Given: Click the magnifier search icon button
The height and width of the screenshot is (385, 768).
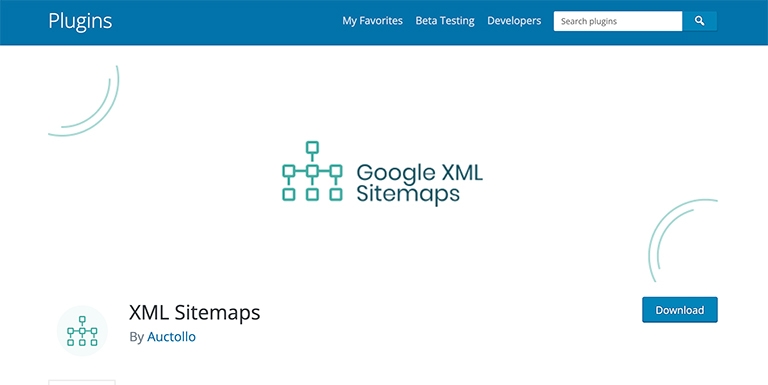Looking at the screenshot, I should pos(699,21).
